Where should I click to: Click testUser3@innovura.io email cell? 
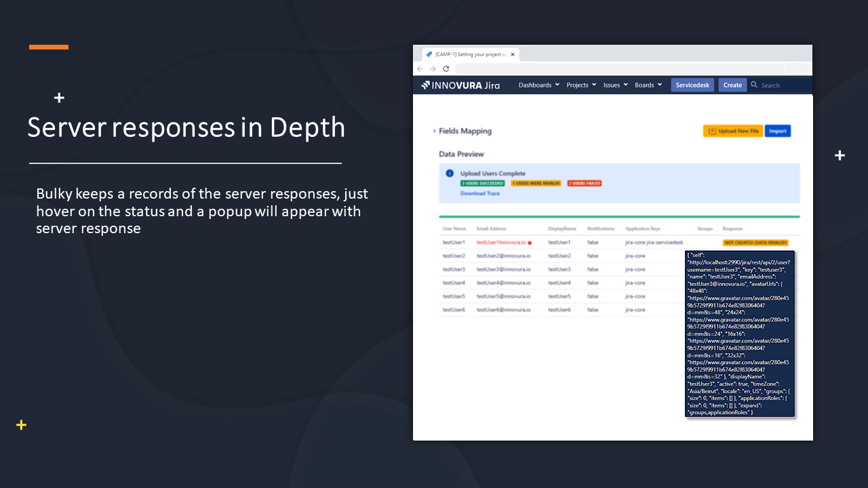coord(504,270)
